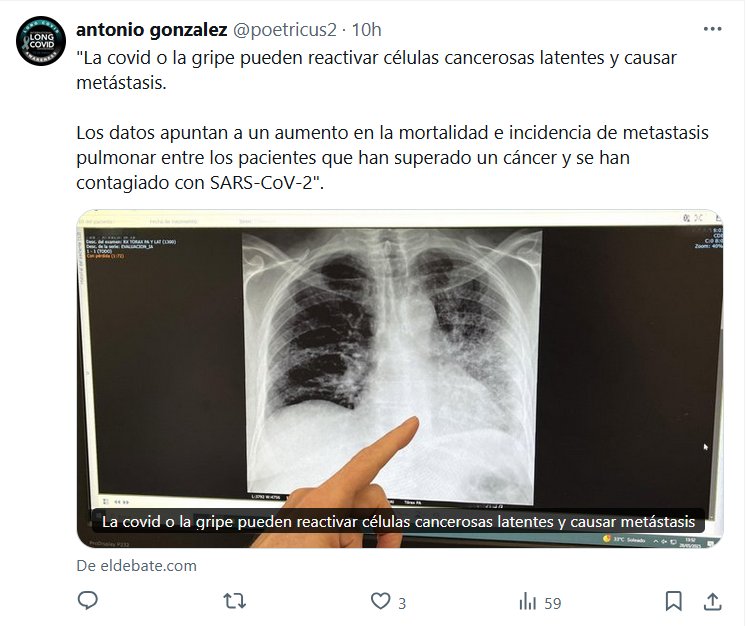Open the 10h timestamp link
Screen dimensions: 746x626
click(366, 29)
